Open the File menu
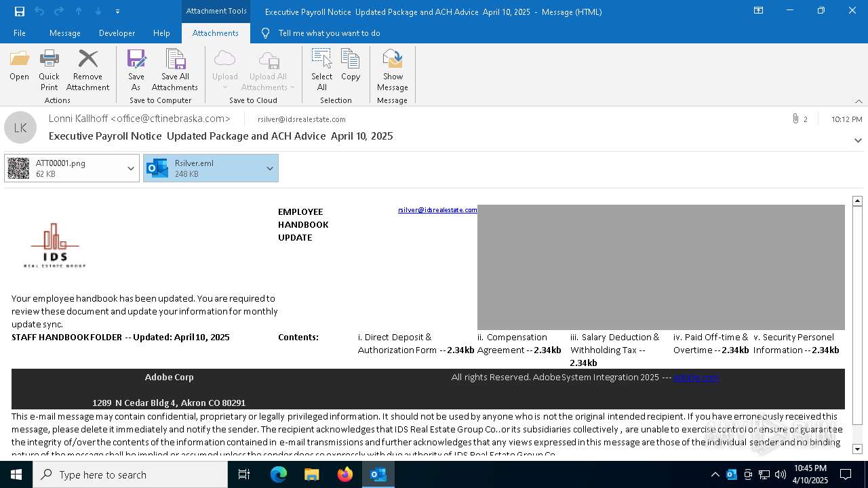 coord(20,33)
